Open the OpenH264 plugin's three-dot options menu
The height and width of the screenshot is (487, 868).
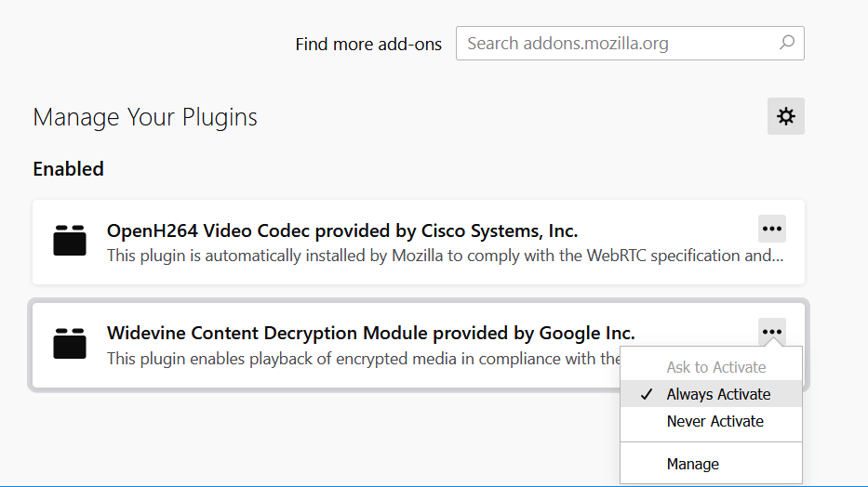pos(771,229)
